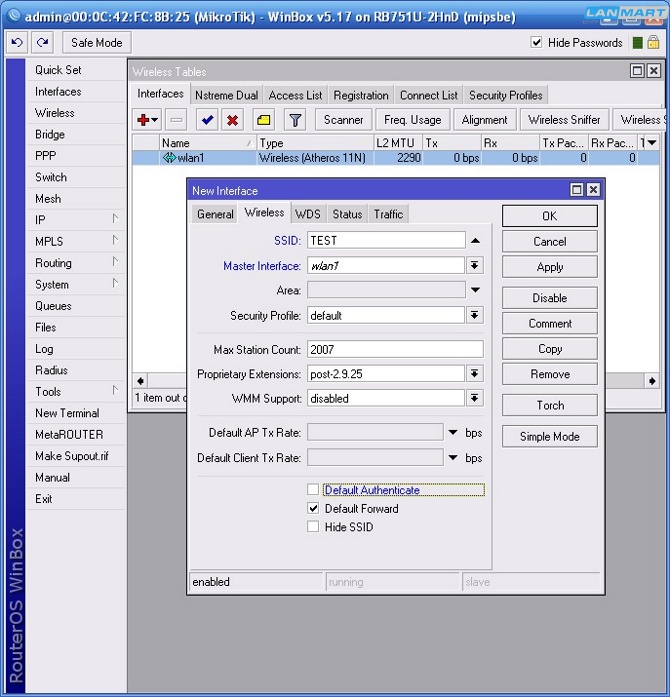Click the red X disable icon
This screenshot has width=670, height=697.
(x=233, y=120)
